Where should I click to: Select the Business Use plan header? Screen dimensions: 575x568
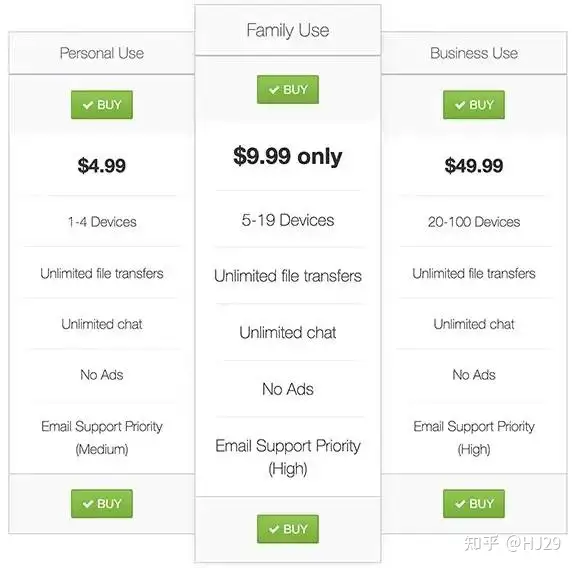[474, 53]
